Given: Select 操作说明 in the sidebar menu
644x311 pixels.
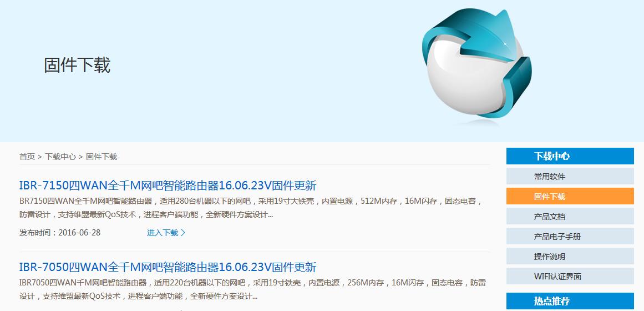Looking at the screenshot, I should [570, 256].
